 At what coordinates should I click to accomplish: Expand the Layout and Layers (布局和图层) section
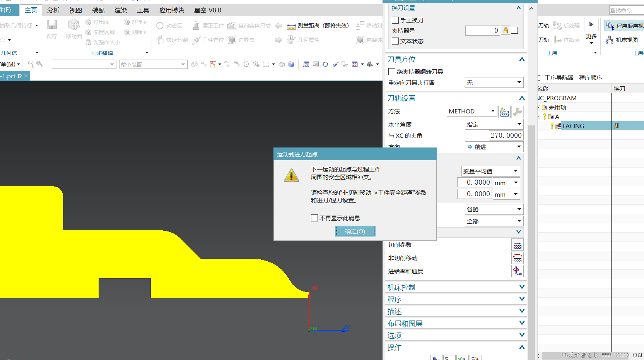point(522,323)
